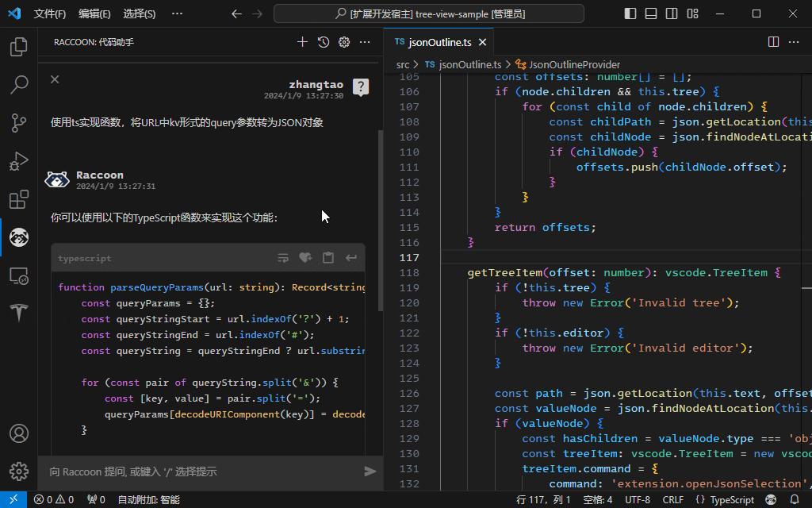Expand JsonOutlineProvider breadcrumb

pyautogui.click(x=574, y=64)
